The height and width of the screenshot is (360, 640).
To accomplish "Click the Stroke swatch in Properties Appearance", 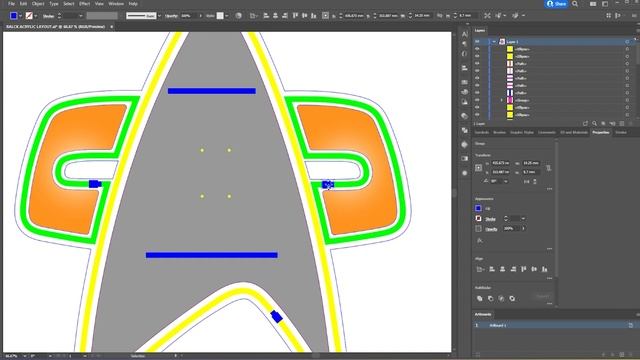I will tap(478, 218).
